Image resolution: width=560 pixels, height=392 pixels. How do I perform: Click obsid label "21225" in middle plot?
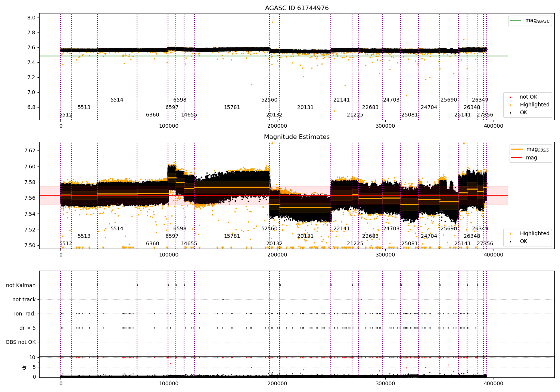tap(355, 244)
